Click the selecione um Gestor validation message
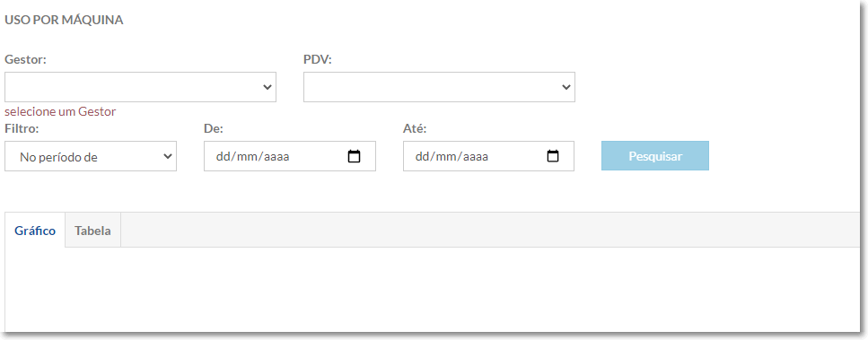 click(x=60, y=111)
